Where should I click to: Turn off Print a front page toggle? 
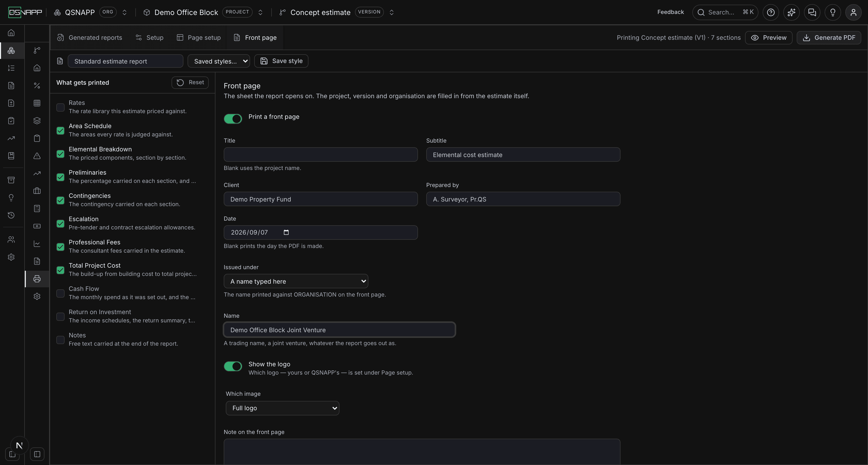(233, 119)
